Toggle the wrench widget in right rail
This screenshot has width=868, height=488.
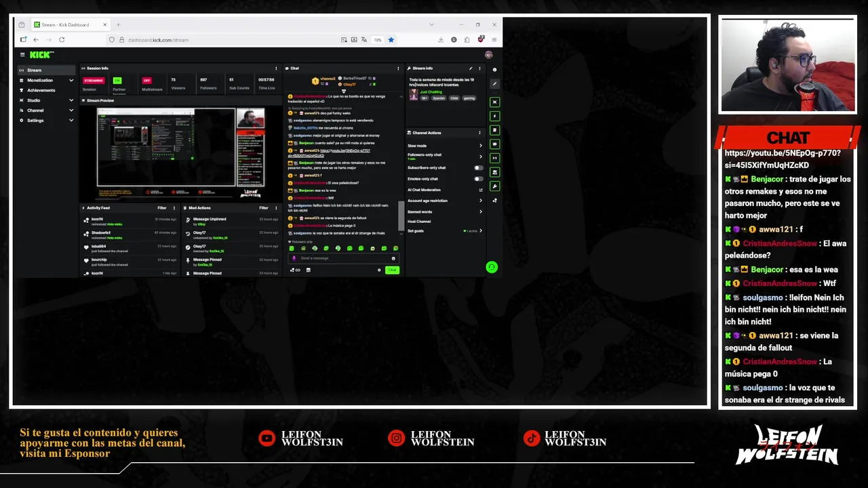(x=494, y=186)
